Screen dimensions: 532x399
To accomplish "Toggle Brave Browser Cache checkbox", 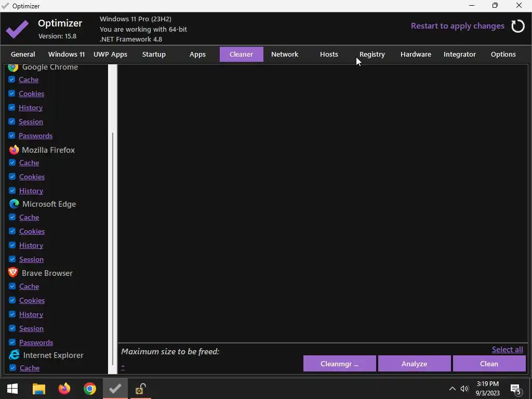I will click(12, 286).
